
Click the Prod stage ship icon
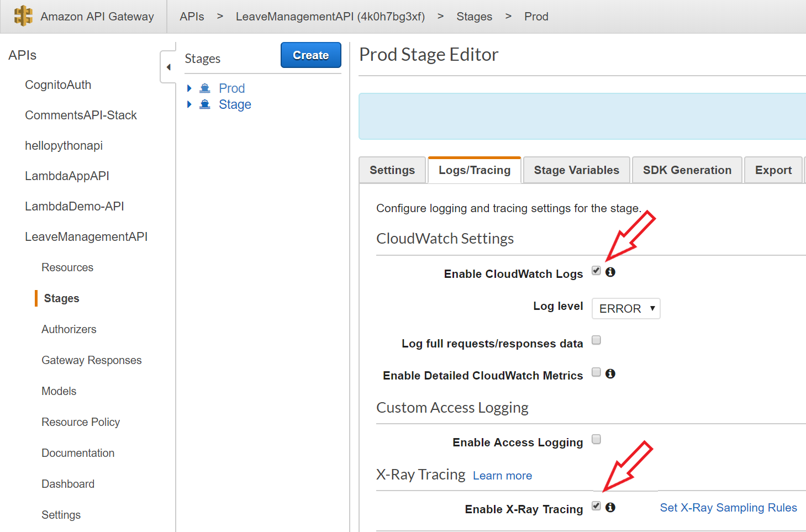coord(205,88)
